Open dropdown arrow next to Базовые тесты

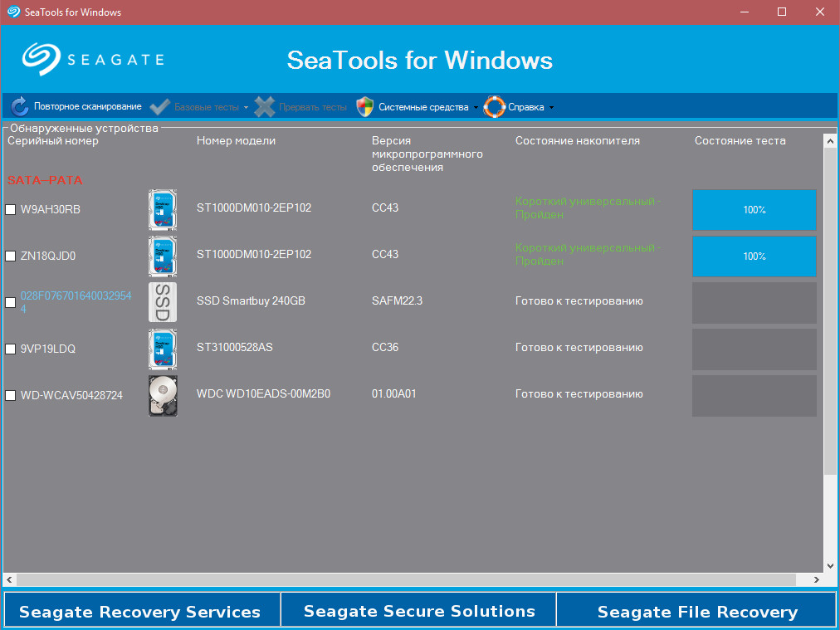pyautogui.click(x=246, y=107)
